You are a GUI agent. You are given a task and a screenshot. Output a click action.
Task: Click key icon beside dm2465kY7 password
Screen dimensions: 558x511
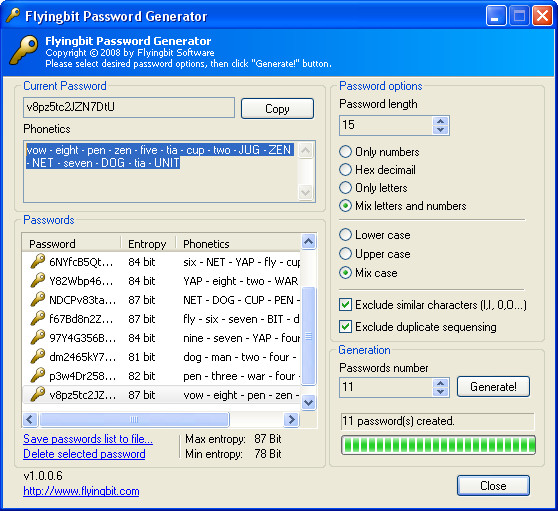37,357
